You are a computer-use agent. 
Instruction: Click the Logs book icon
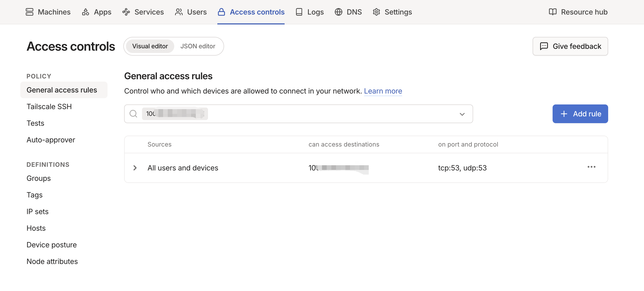coord(299,12)
